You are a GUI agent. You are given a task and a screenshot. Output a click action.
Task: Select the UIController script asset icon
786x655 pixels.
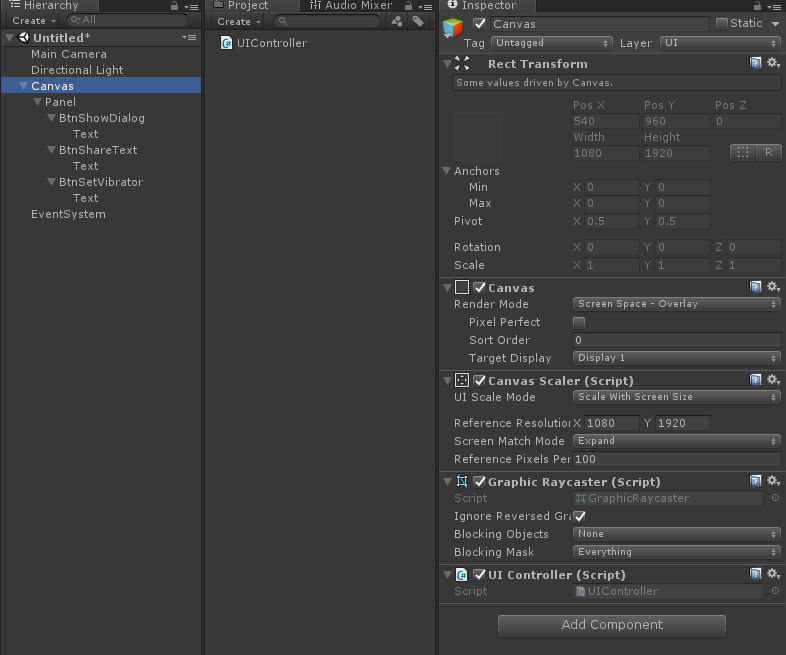[x=227, y=43]
